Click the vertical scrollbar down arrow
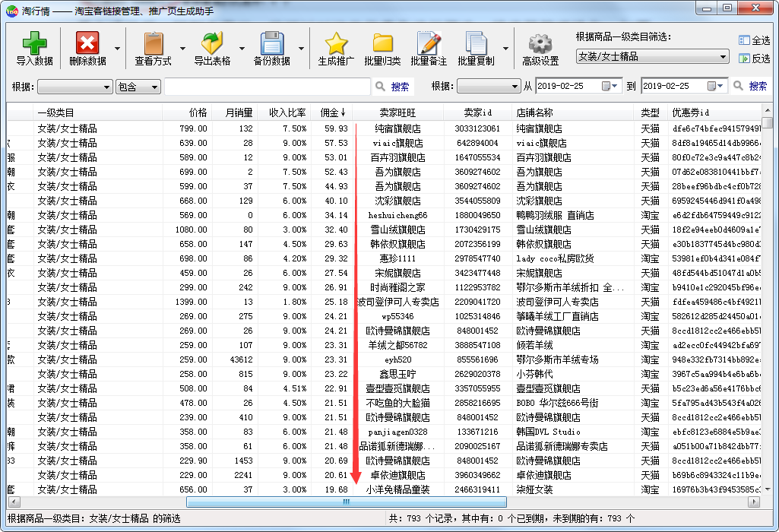The image size is (779, 532). pos(768,489)
